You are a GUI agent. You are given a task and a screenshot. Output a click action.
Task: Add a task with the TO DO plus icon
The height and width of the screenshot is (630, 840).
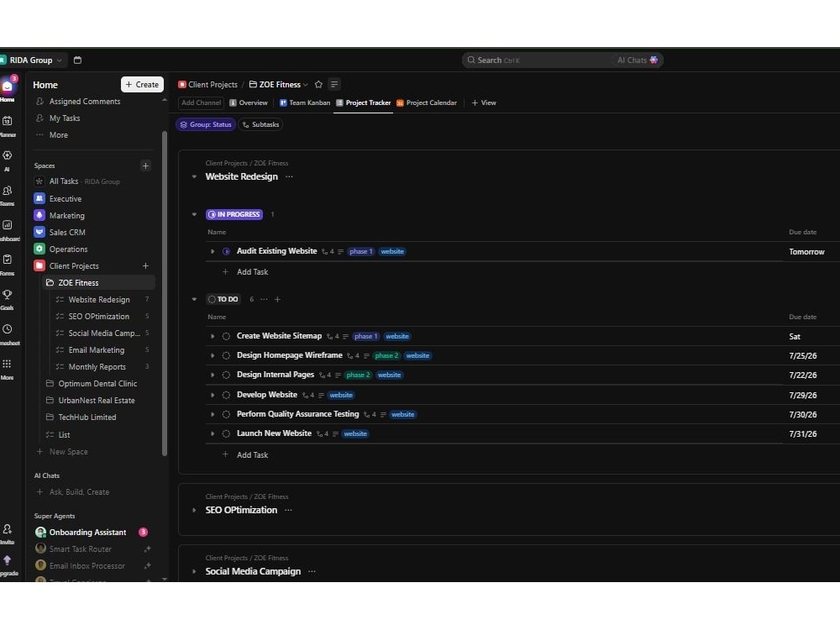(x=277, y=300)
